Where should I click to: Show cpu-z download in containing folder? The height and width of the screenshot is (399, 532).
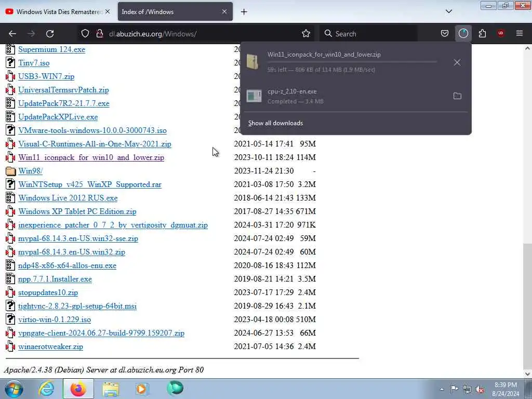click(x=457, y=96)
